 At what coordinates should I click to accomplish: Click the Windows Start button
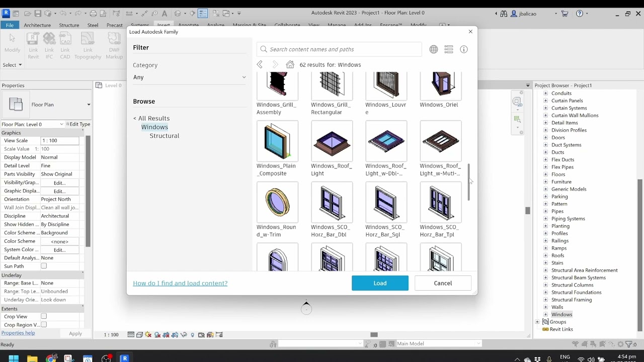pyautogui.click(x=14, y=358)
